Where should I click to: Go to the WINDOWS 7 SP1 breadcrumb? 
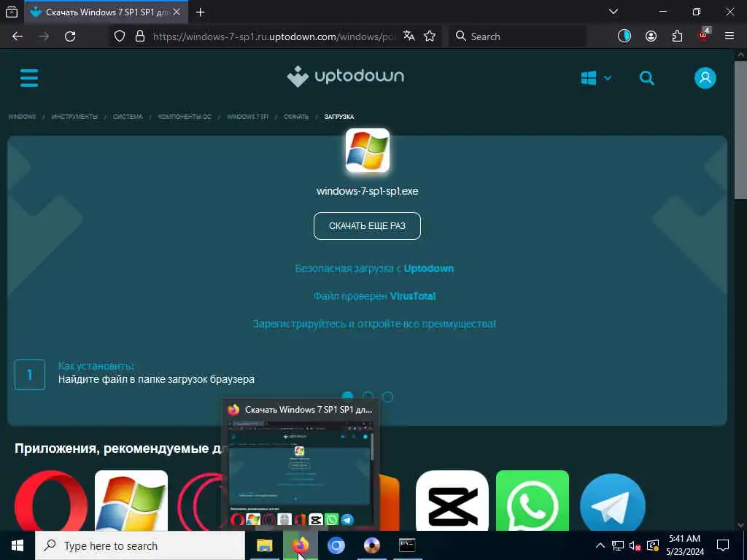pyautogui.click(x=248, y=117)
